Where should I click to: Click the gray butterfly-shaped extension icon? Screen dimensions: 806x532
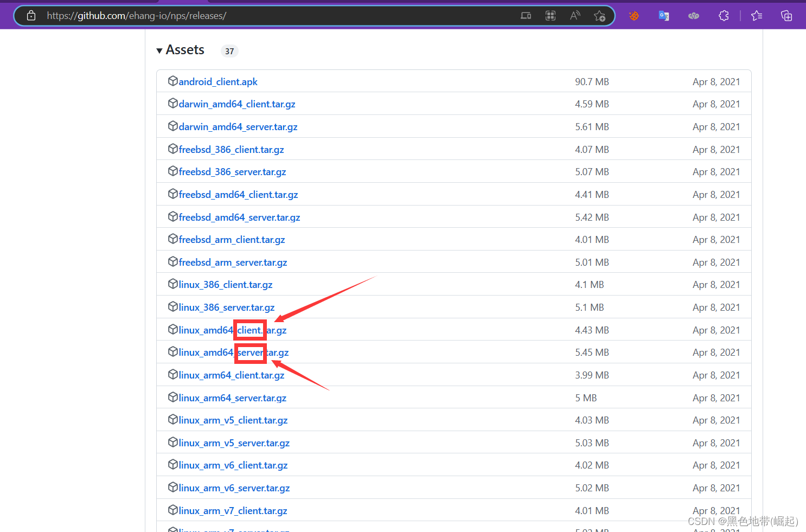click(694, 16)
